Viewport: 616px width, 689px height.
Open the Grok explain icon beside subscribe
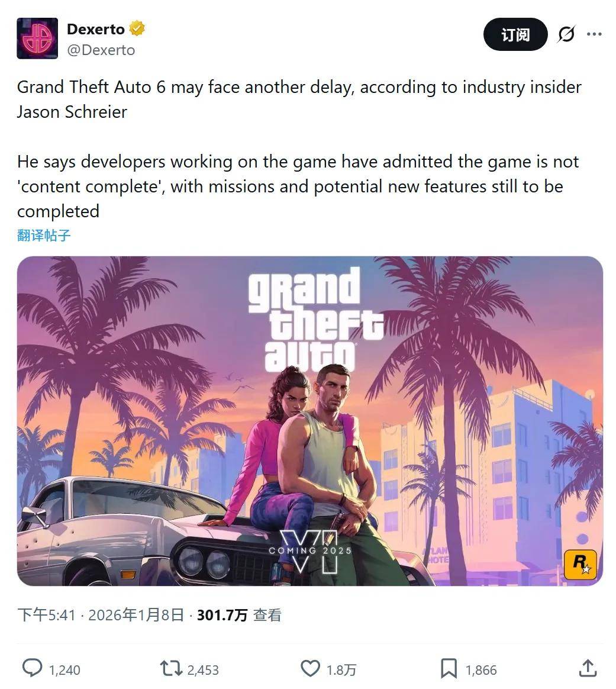[x=566, y=34]
